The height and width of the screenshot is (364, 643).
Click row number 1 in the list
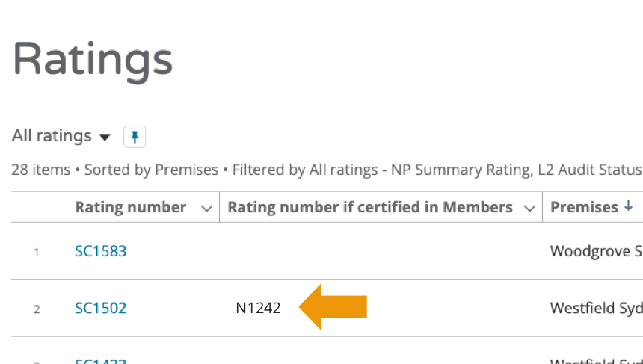(x=36, y=252)
